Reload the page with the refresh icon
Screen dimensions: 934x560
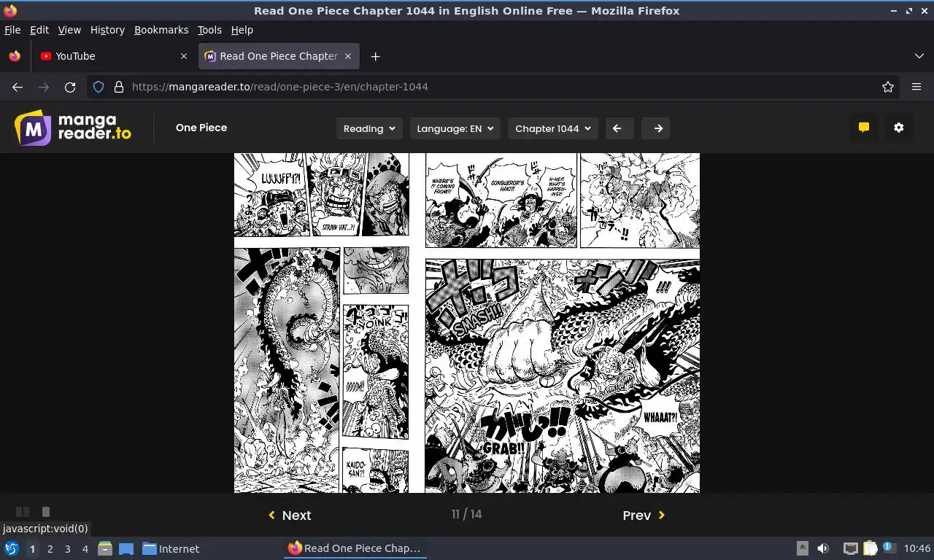coord(70,87)
